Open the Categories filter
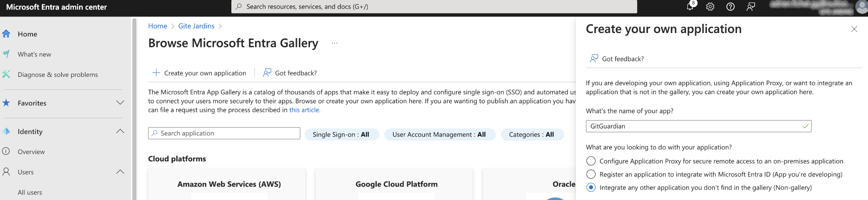868x200 pixels. pyautogui.click(x=532, y=134)
